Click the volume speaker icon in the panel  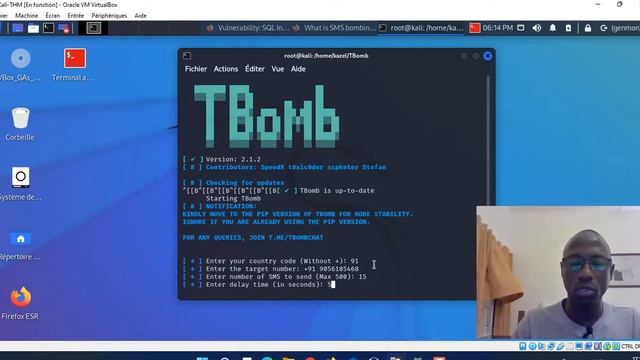(x=537, y=28)
